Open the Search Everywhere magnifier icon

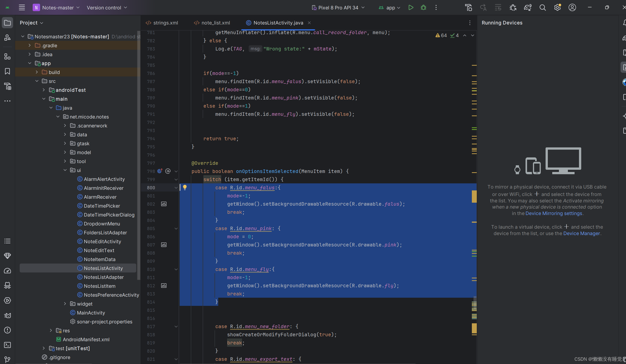point(543,7)
